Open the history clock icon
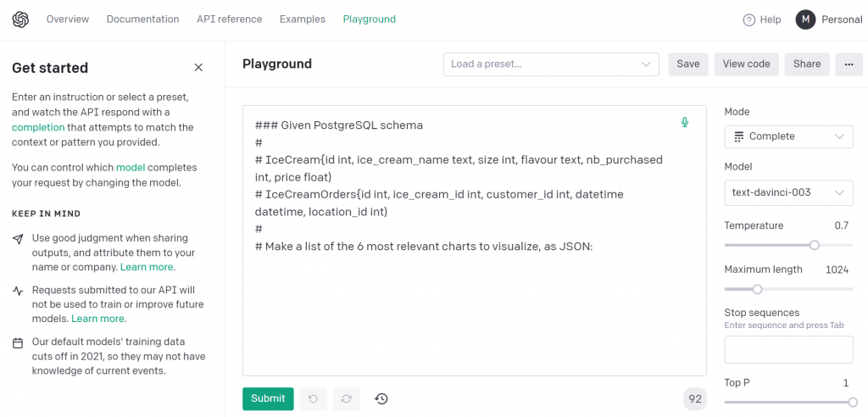Screen dimensions: 868x417 click(381, 399)
